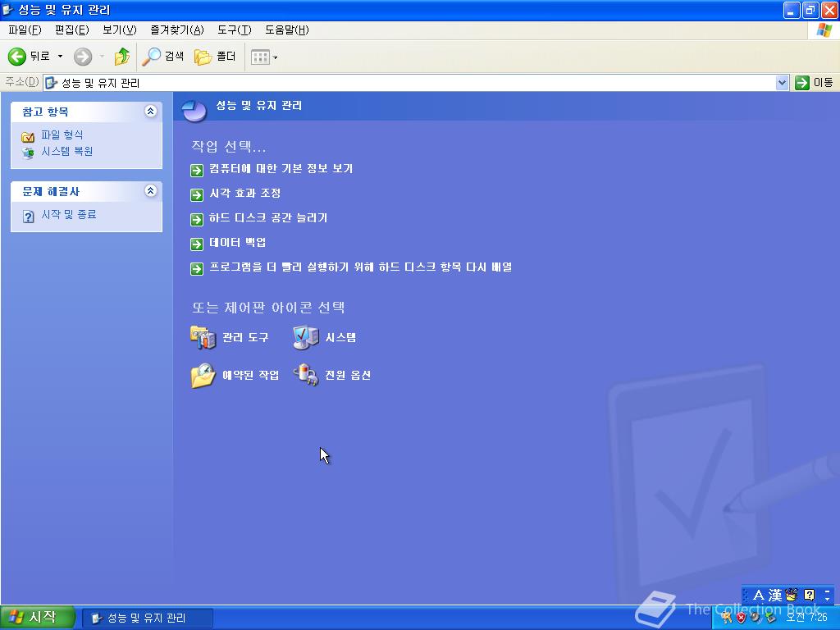
Task: Open the 관리 도구 label
Action: pos(245,337)
